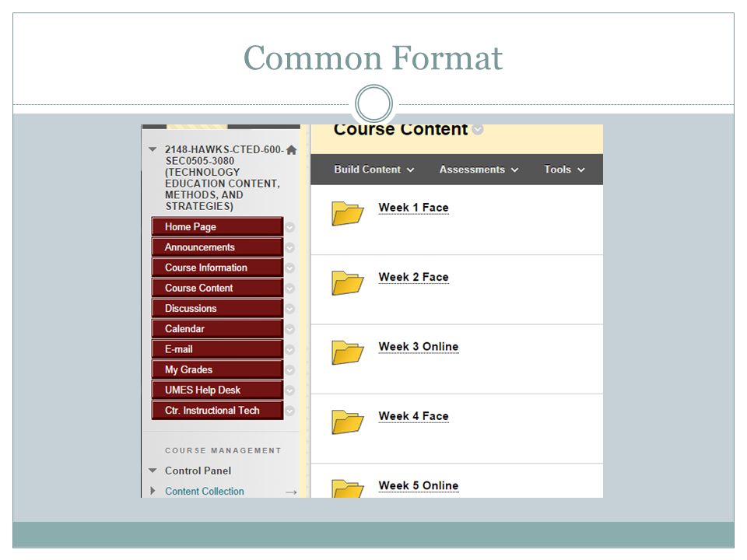This screenshot has width=747, height=560.
Task: Open the Tools dropdown
Action: [x=565, y=170]
